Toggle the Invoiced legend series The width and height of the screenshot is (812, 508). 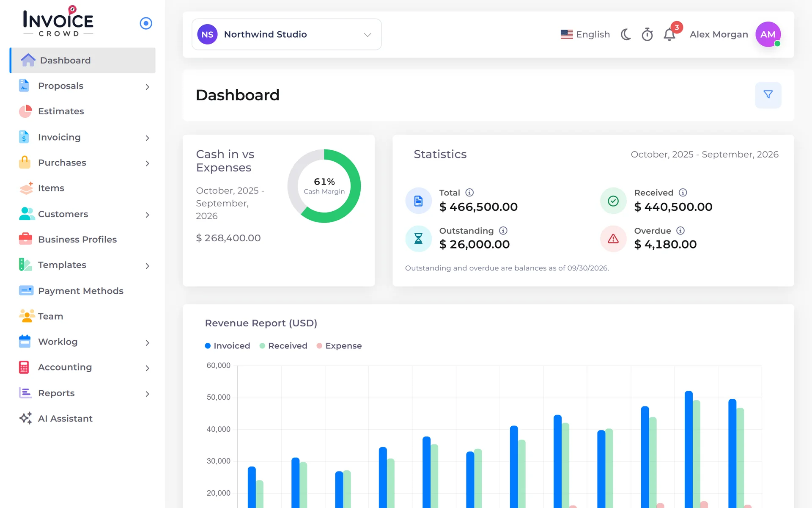(x=228, y=346)
